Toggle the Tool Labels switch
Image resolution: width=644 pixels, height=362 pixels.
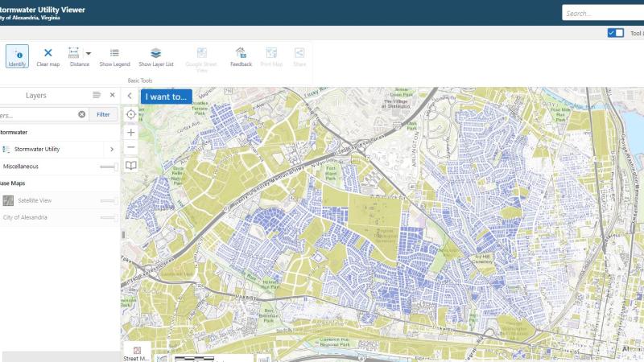[615, 33]
